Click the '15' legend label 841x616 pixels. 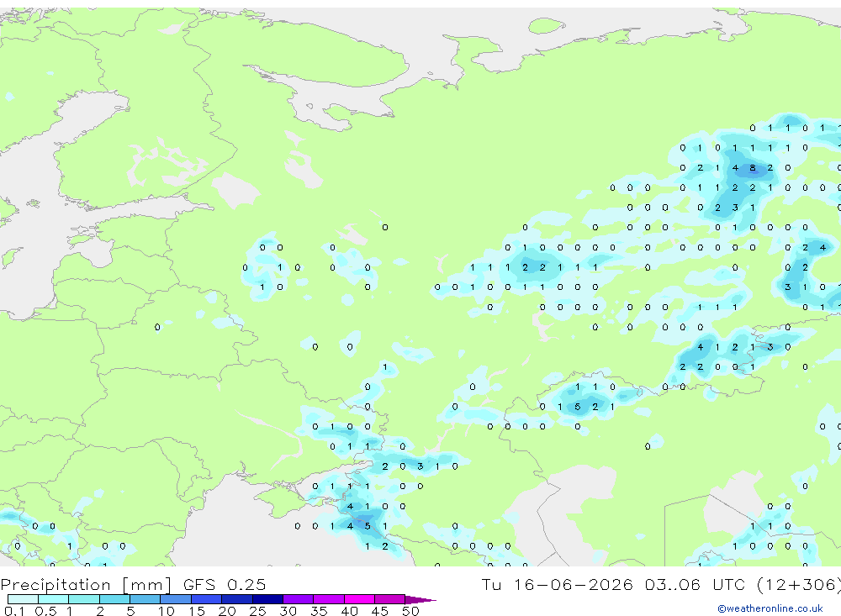(x=197, y=611)
